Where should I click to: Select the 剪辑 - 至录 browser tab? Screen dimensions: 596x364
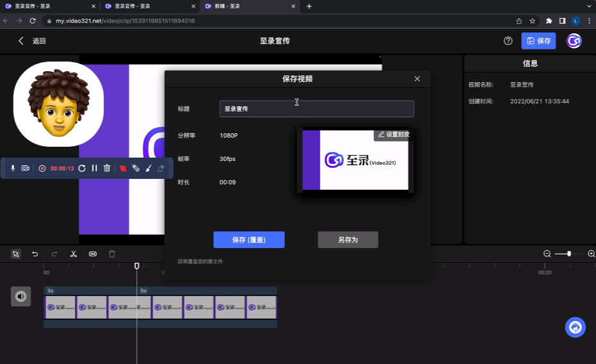250,6
